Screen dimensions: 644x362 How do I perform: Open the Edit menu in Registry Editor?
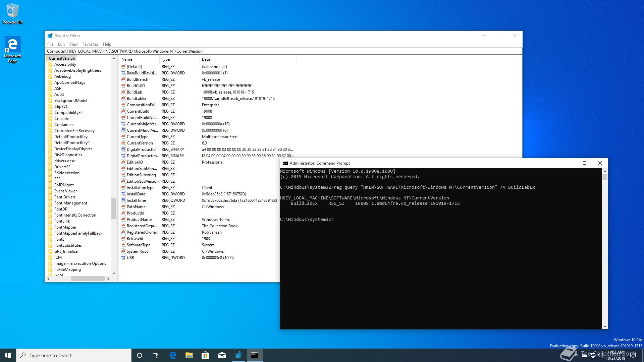click(x=61, y=44)
